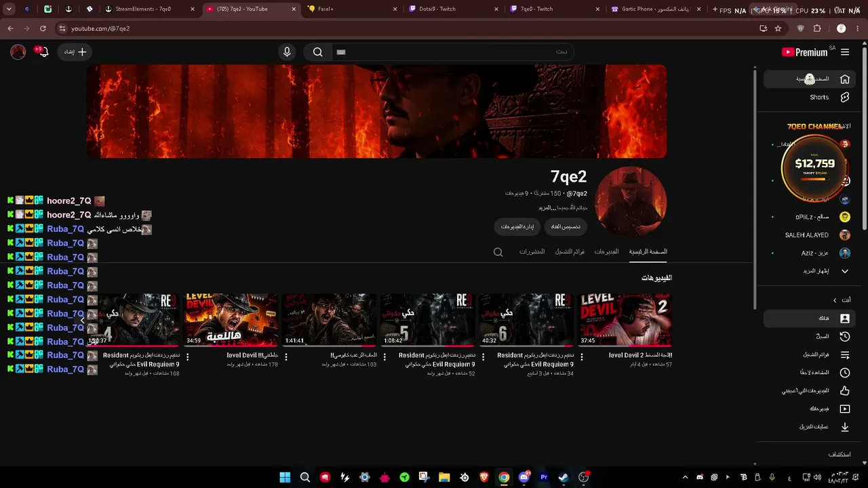Viewport: 868px width, 488px height.
Task: Reload the page
Action: pyautogui.click(x=43, y=28)
